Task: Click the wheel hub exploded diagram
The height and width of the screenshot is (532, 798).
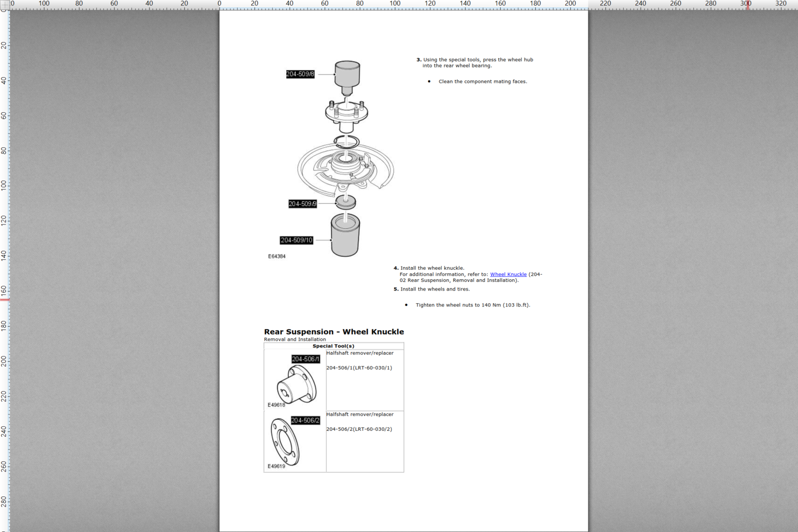Action: [x=346, y=160]
